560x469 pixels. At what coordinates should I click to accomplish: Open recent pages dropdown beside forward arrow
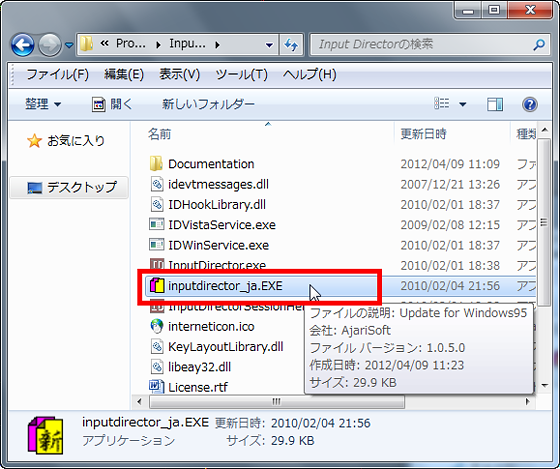pos(69,45)
